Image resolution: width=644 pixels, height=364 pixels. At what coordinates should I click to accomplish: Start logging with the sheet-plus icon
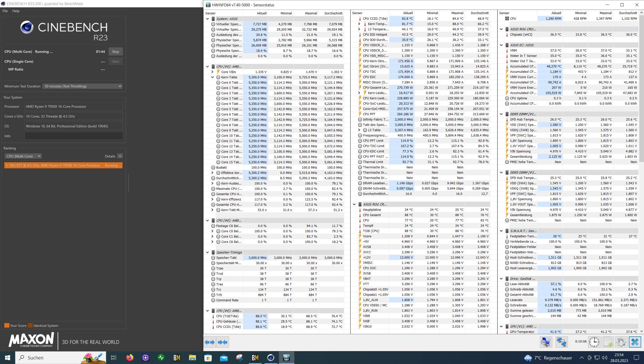(x=608, y=342)
